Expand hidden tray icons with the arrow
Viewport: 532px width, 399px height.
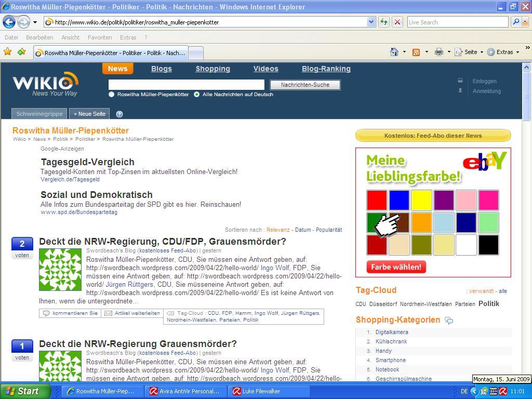[x=474, y=391]
